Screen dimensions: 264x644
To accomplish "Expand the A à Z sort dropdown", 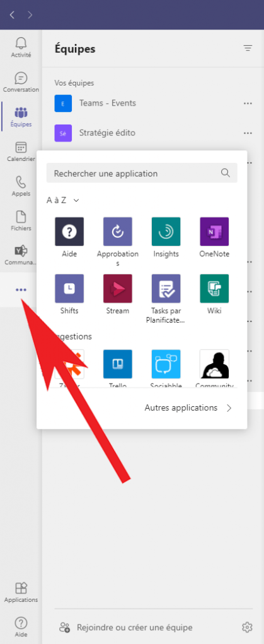I will 63,201.
